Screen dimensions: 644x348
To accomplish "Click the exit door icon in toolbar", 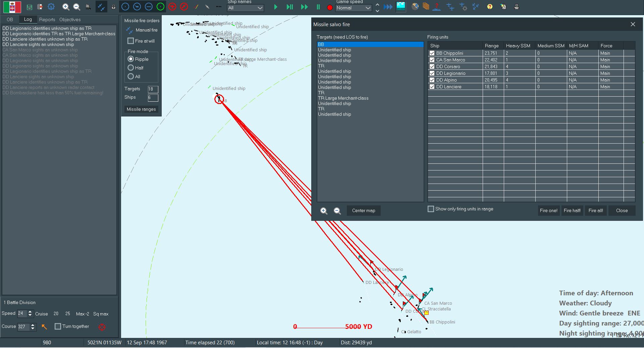I will pos(40,7).
